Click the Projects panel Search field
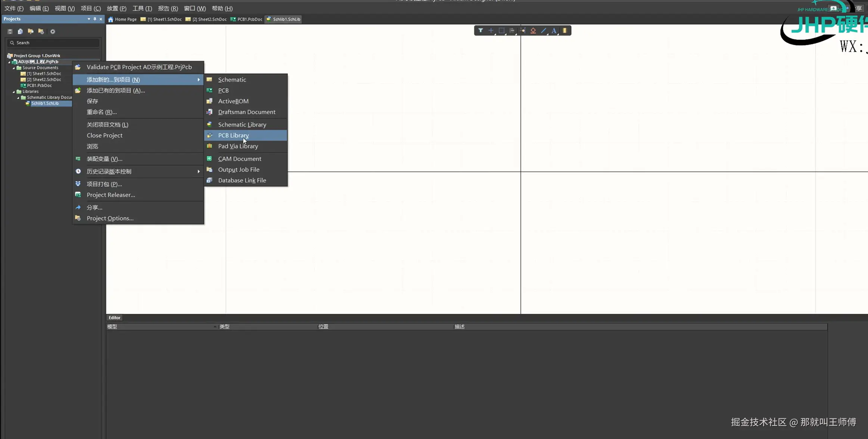Viewport: 868px width, 439px height. (53, 43)
